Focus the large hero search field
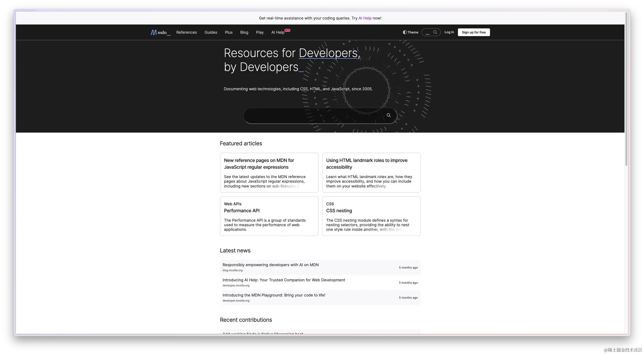This screenshot has width=644, height=354. tap(313, 116)
